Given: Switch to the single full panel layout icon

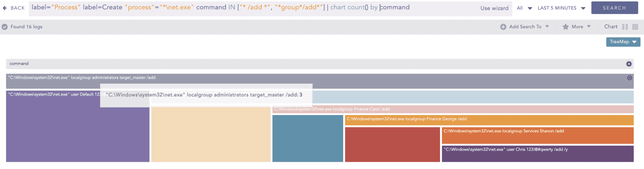Looking at the screenshot, I should pos(635,27).
